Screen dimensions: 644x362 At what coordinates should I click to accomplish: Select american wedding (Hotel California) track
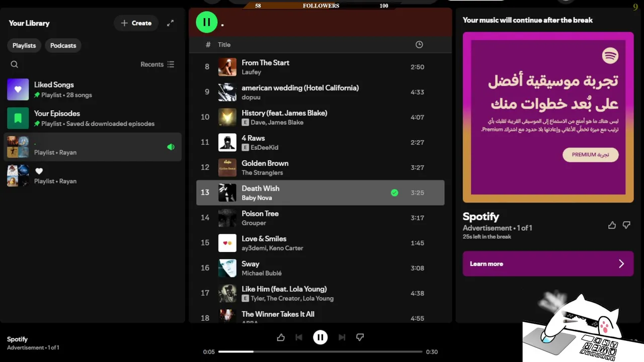(x=300, y=88)
